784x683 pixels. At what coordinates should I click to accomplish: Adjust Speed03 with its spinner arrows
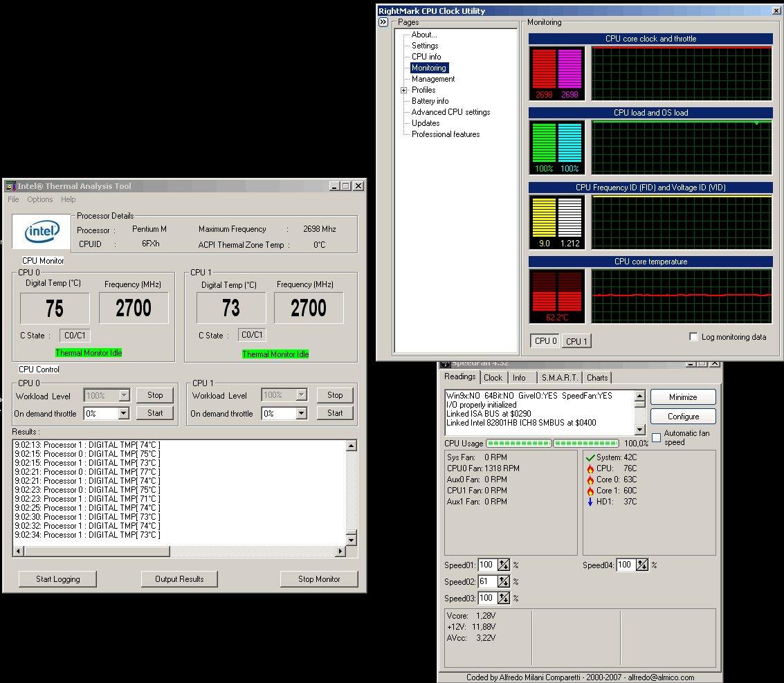(x=504, y=598)
